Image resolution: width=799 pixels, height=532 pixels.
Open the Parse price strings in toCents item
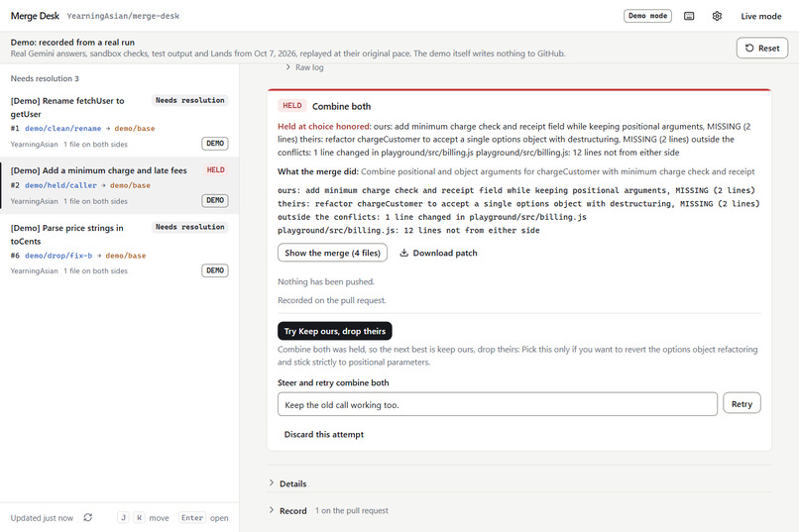pyautogui.click(x=119, y=249)
